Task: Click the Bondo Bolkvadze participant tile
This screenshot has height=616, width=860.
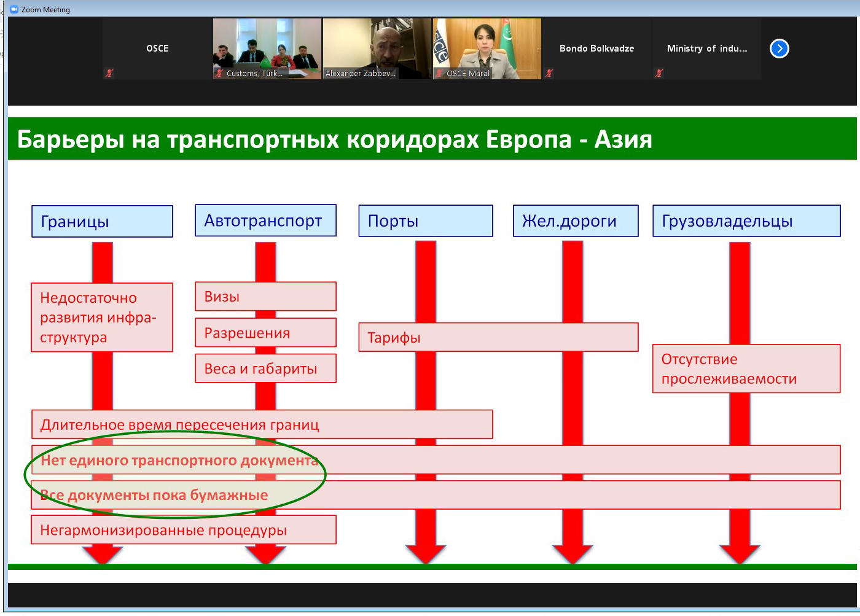Action: coord(596,49)
